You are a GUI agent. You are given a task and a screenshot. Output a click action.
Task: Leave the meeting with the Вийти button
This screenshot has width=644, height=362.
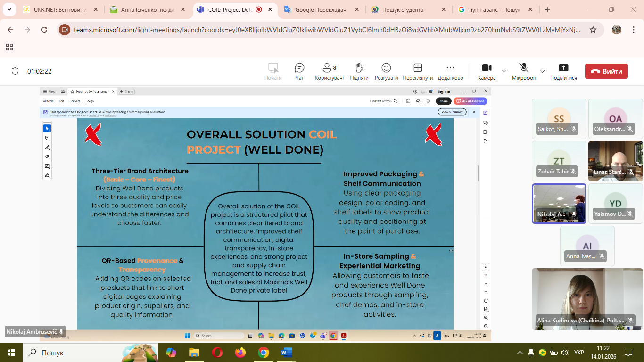(606, 71)
